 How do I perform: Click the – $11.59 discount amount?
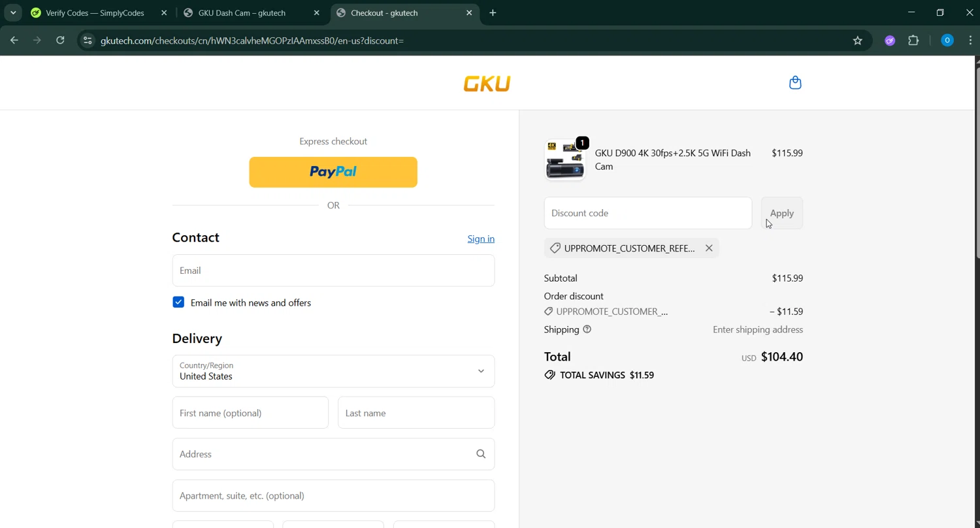(x=786, y=312)
